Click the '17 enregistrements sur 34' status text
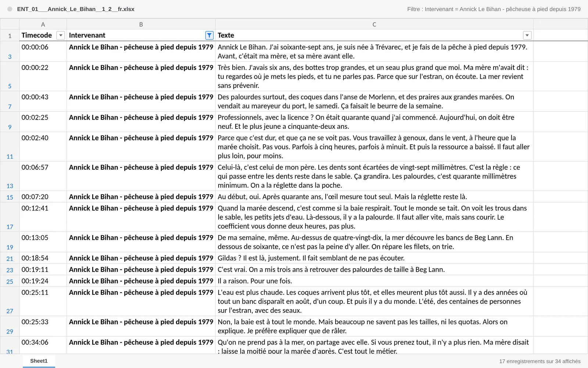The image size is (588, 368). point(540,361)
